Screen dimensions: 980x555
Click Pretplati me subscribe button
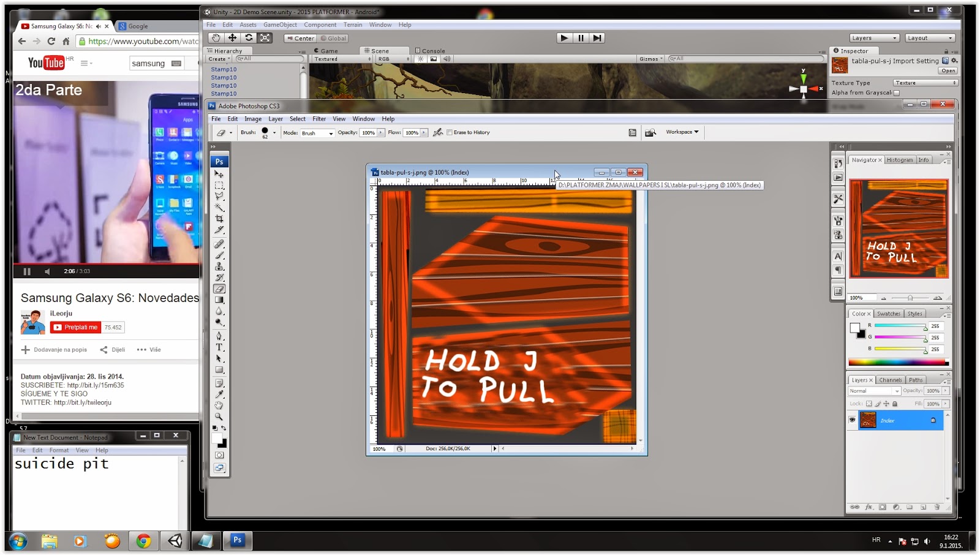[75, 327]
